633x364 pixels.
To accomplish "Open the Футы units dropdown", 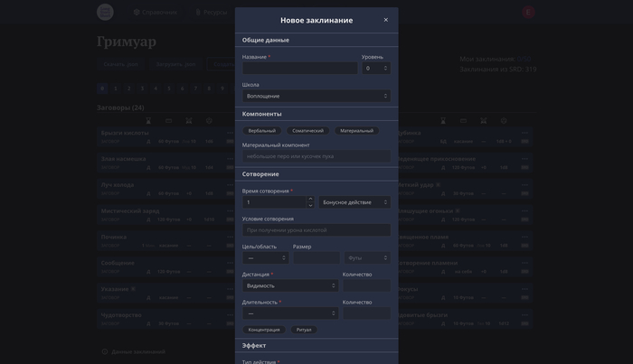I will pos(367,258).
